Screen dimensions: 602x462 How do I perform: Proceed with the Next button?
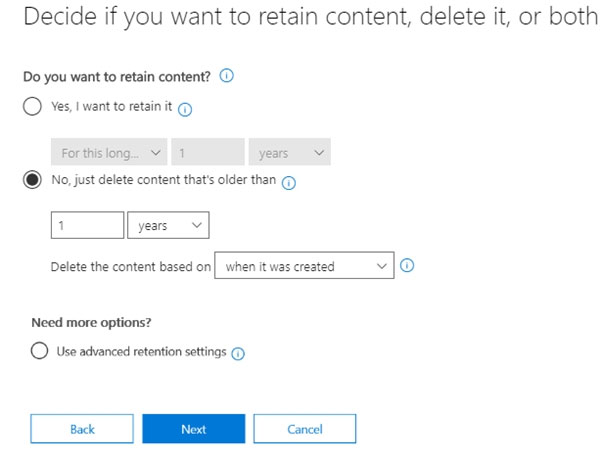point(194,429)
